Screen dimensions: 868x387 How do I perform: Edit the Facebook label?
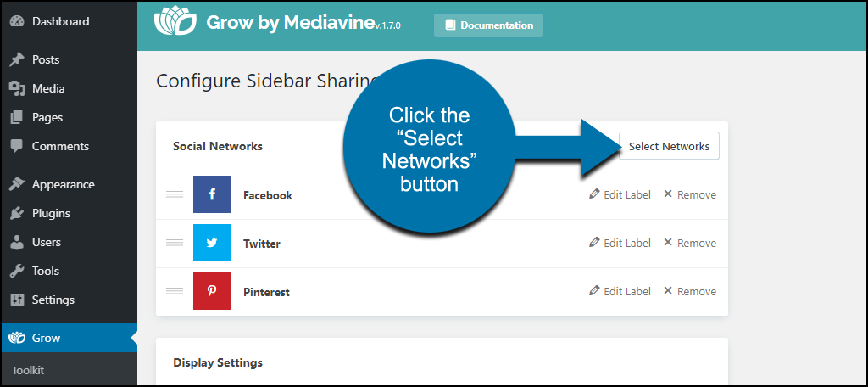pyautogui.click(x=620, y=194)
